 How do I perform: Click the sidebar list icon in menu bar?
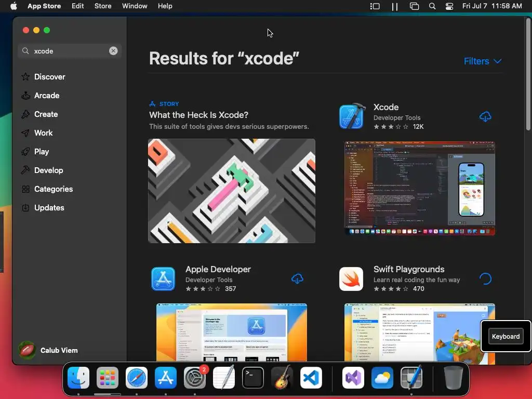(x=375, y=6)
